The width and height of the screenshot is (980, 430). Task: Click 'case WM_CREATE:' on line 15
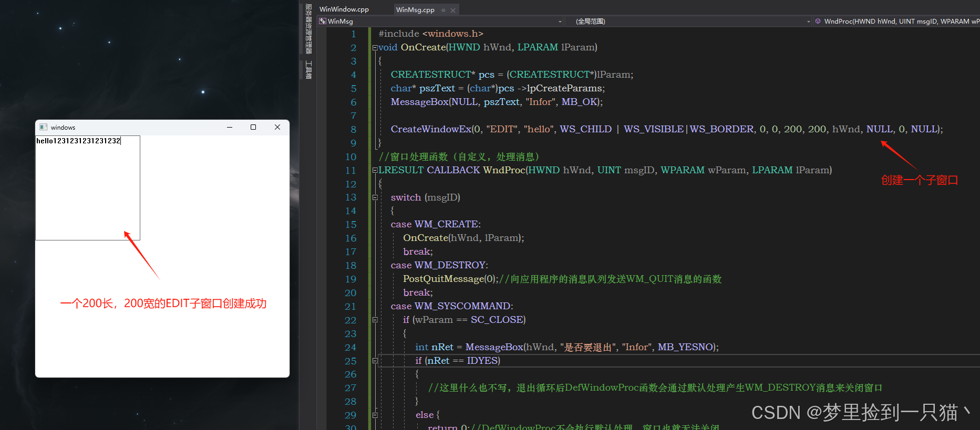click(x=436, y=224)
